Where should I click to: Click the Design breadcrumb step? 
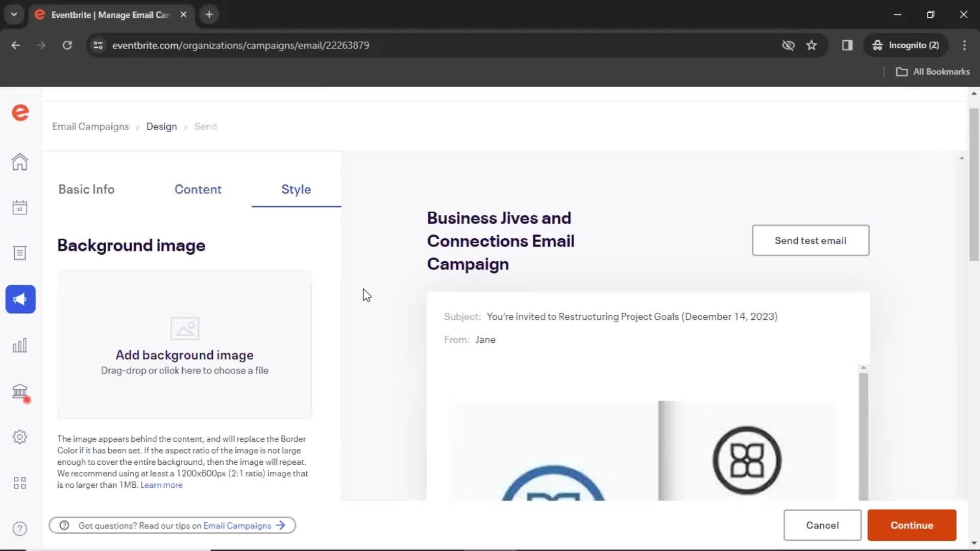click(161, 127)
